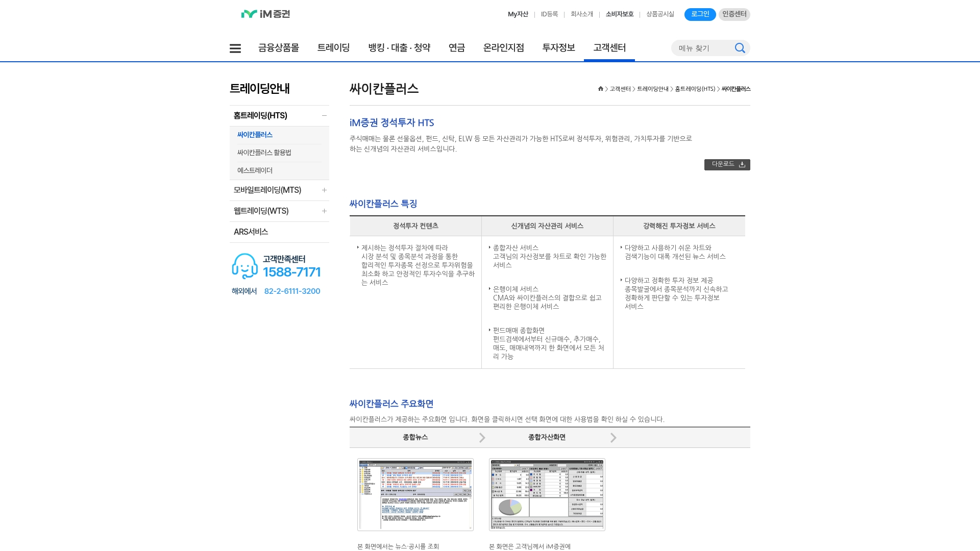Click the 싸이칸플러스 주요화면 heading
This screenshot has height=551, width=980.
391,404
